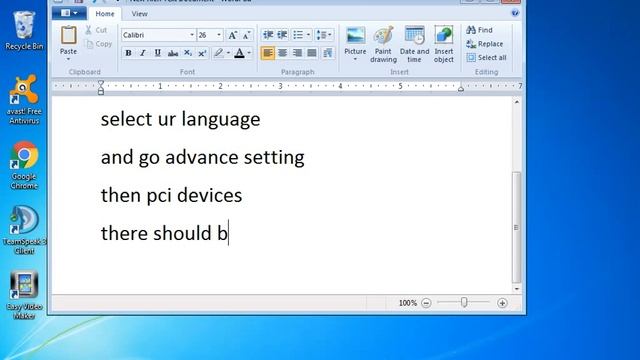The image size is (640, 360).
Task: Click the zoom slider handle
Action: (x=464, y=302)
